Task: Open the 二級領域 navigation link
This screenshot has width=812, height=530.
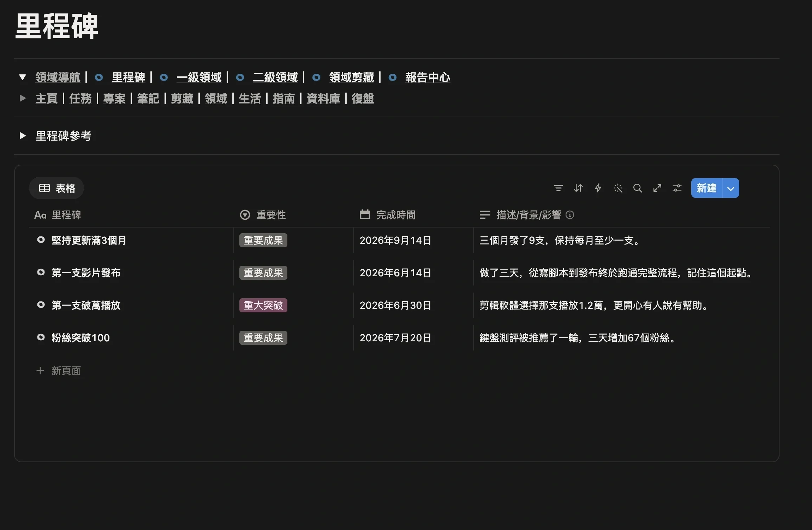Action: [275, 77]
